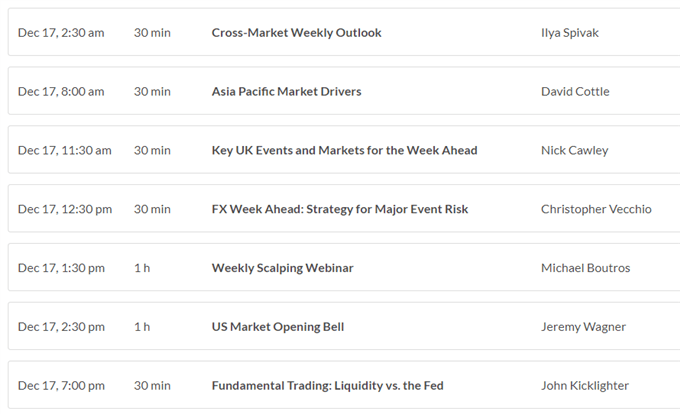Click presenter name David Cottle
680x414 pixels.
(575, 91)
